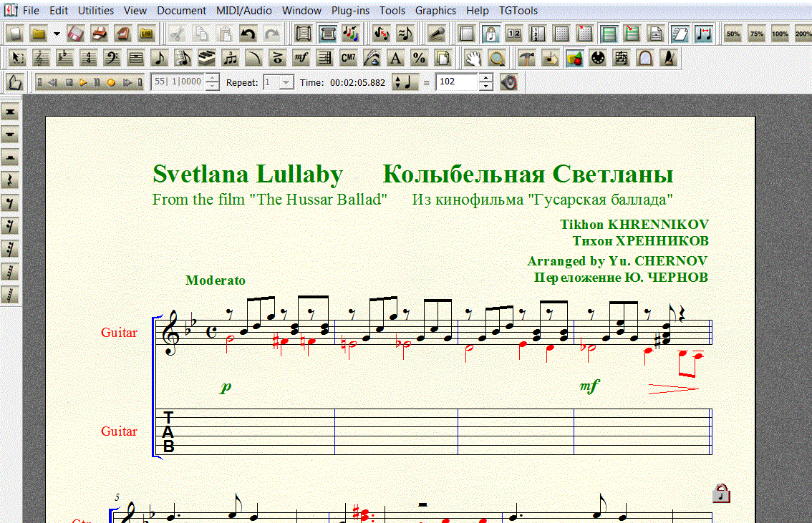Select the Expression tool with mf icon

301,59
